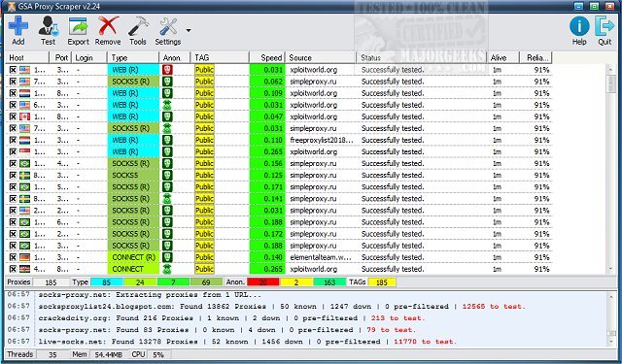The width and height of the screenshot is (622, 364).
Task: Click the Login column header
Action: coord(89,58)
